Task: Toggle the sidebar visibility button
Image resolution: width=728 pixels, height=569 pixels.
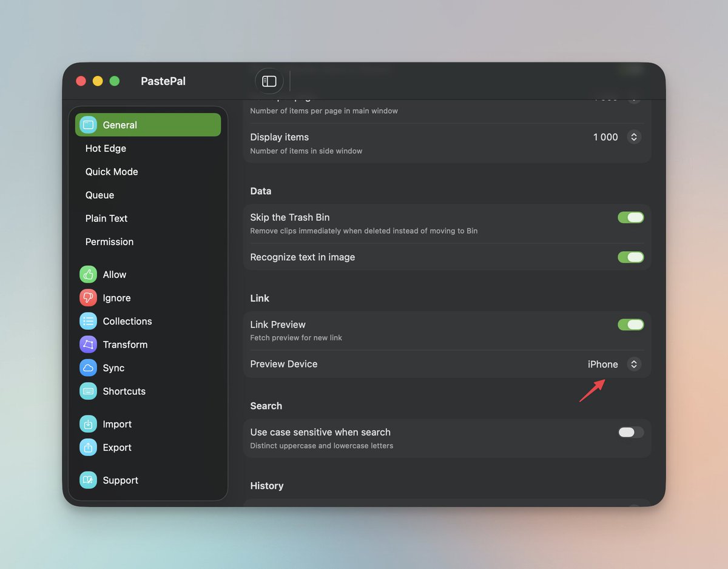Action: coord(269,81)
